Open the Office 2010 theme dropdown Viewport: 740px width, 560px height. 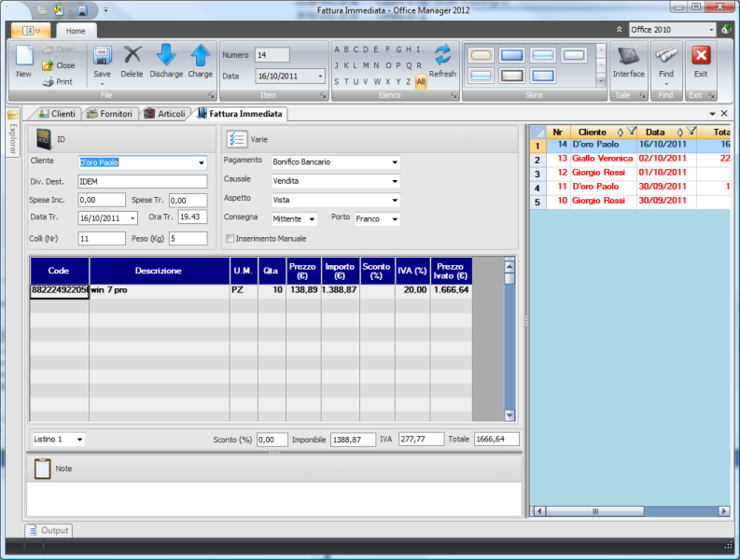tap(711, 30)
